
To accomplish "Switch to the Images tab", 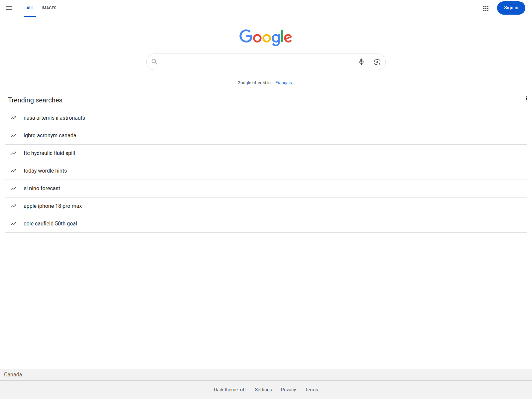I will click(x=49, y=8).
